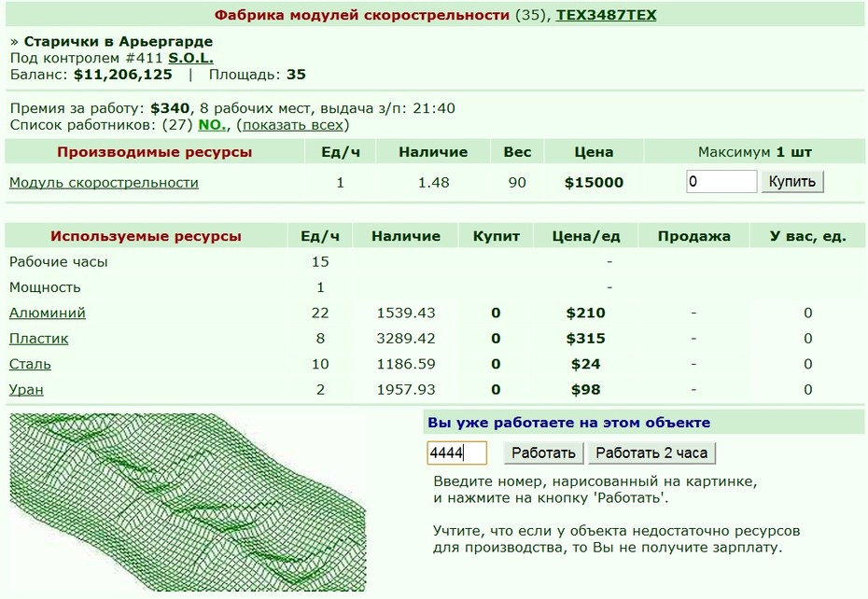Click the Купить button
The width and height of the screenshot is (868, 599).
point(792,182)
